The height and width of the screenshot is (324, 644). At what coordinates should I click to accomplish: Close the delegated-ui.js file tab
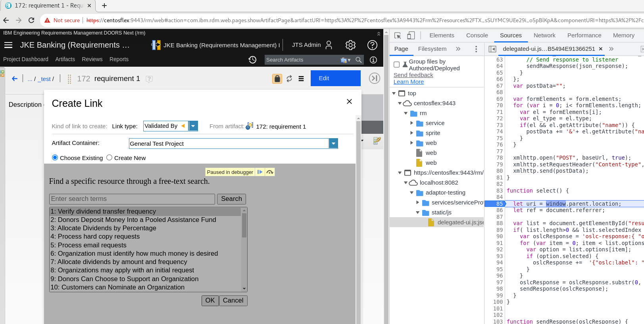click(601, 49)
